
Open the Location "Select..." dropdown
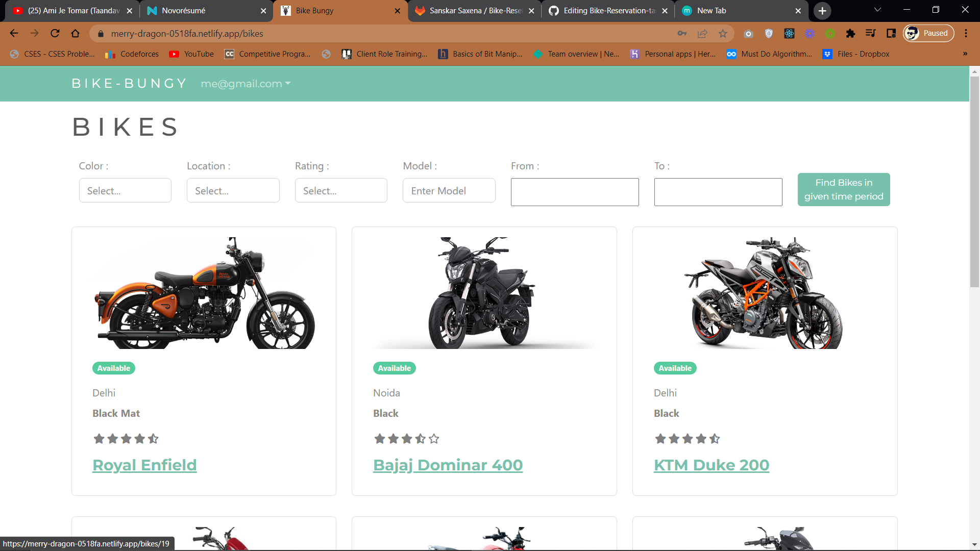233,190
